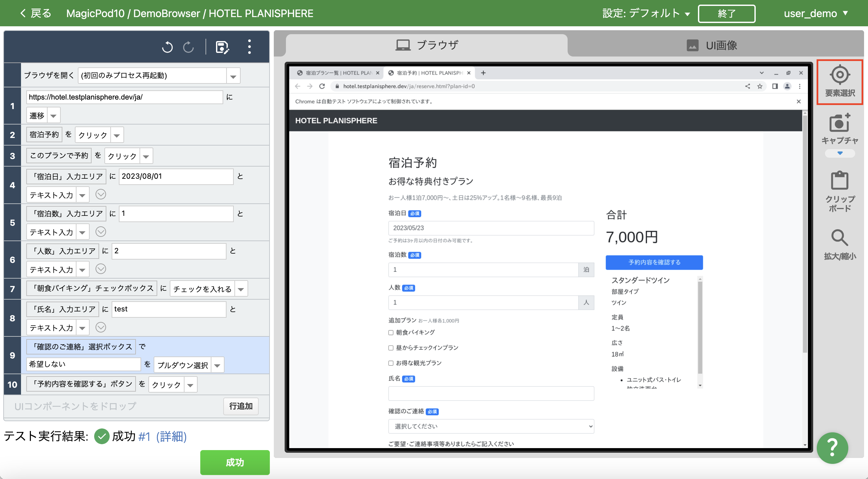Viewport: 868px width, 479px height.
Task: Click the browser address bar URL
Action: point(409,86)
